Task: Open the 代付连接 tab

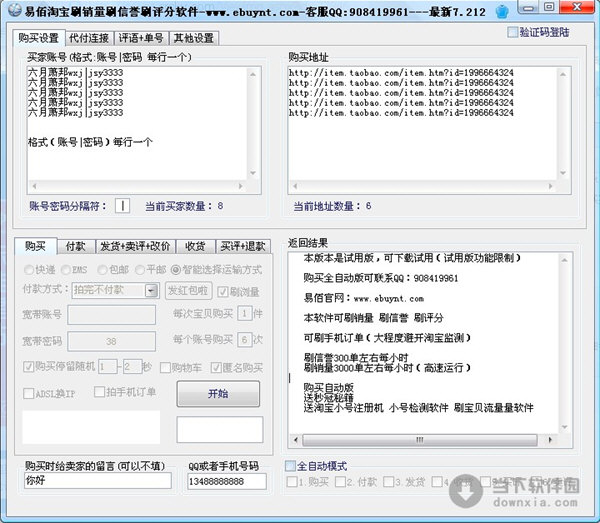Action: click(x=89, y=38)
